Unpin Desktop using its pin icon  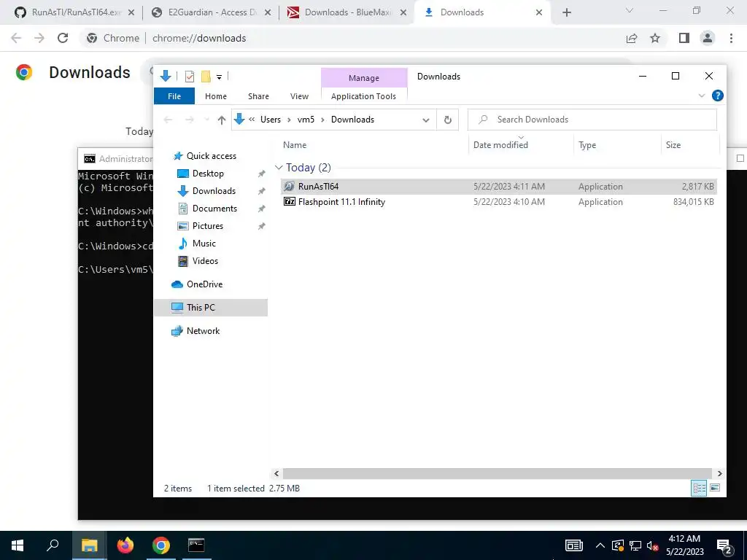[261, 174]
